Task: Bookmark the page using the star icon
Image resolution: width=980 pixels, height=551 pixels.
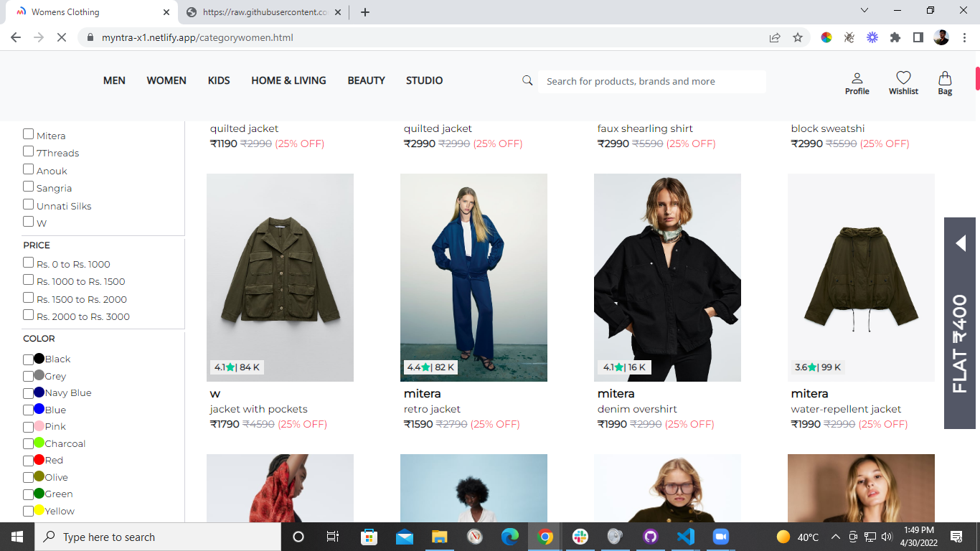Action: (x=798, y=38)
